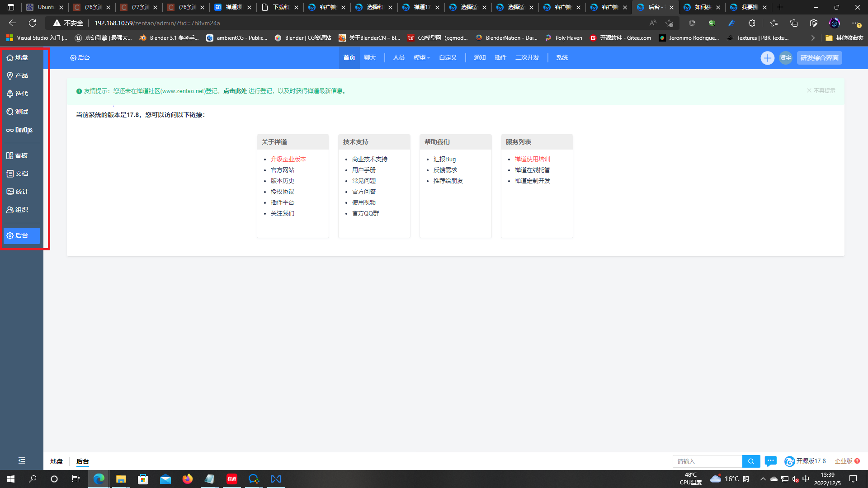
Task: Switch to the 人员 menu tab
Action: [x=398, y=58]
